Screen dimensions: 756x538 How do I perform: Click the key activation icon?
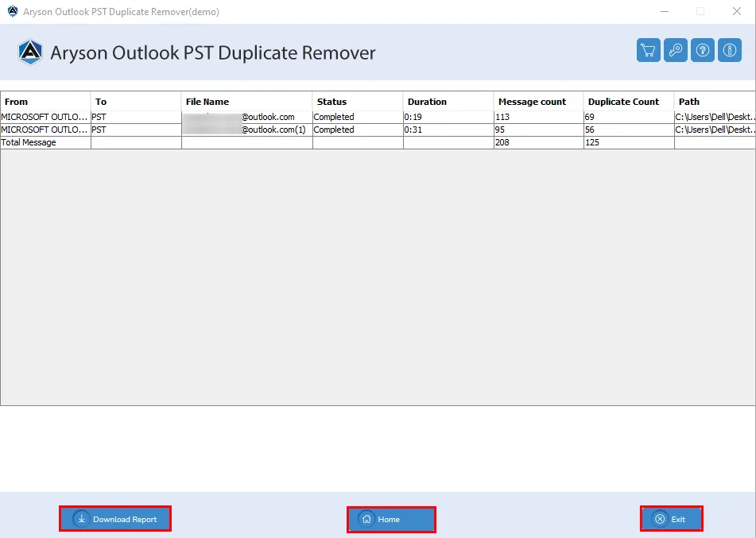[x=675, y=50]
